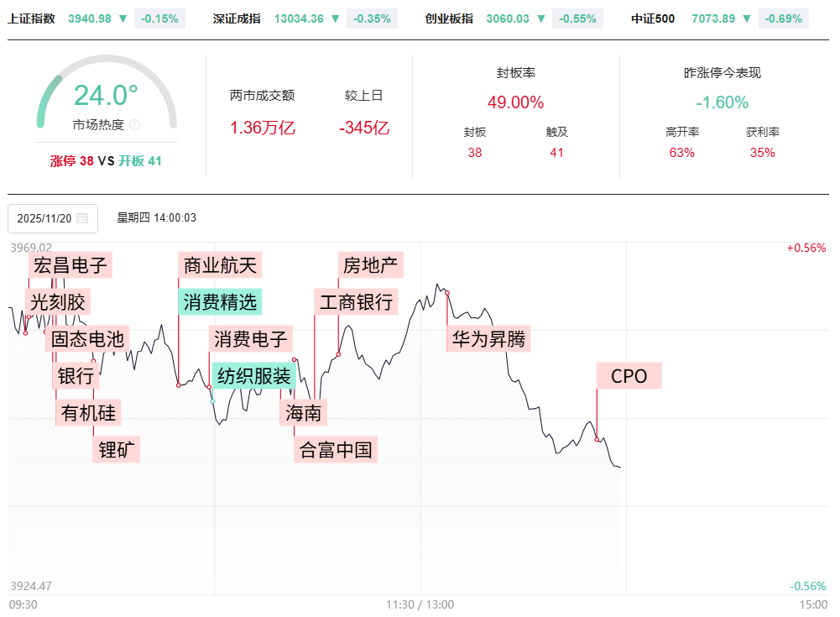
Task: Select the green 纺织服装 label
Action: click(x=253, y=376)
